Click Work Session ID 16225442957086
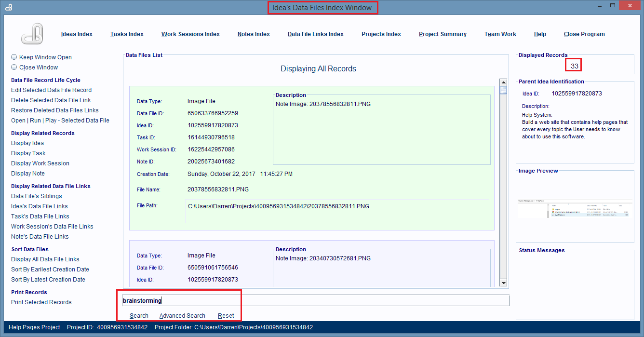The width and height of the screenshot is (644, 337). point(211,149)
